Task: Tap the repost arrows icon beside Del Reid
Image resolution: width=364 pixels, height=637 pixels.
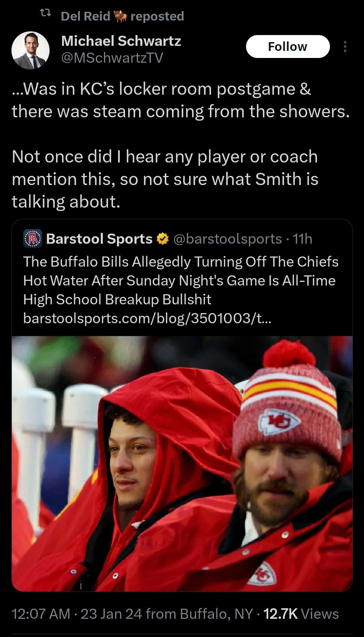Action: click(x=45, y=13)
